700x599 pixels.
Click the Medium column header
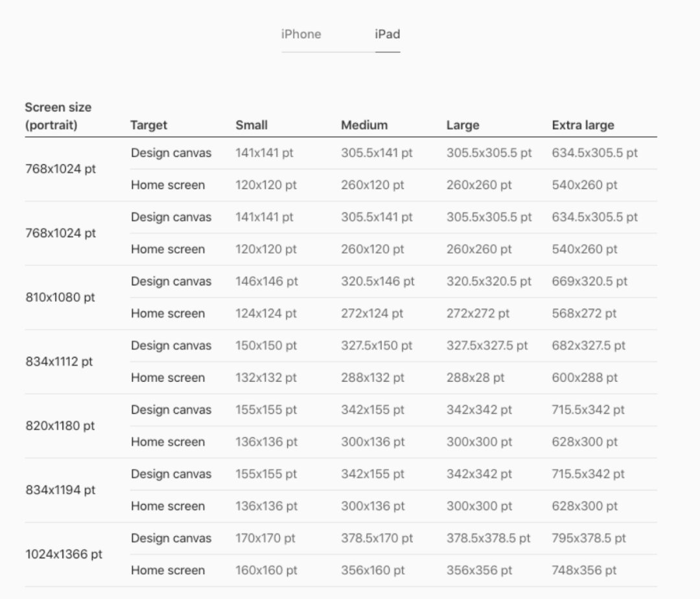click(x=364, y=125)
